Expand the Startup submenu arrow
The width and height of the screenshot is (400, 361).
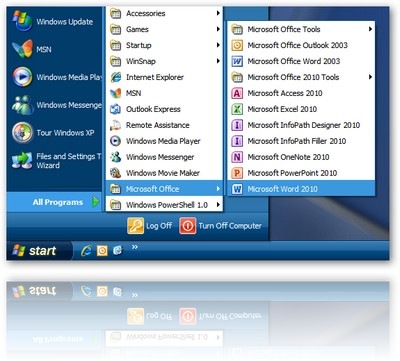tap(218, 45)
